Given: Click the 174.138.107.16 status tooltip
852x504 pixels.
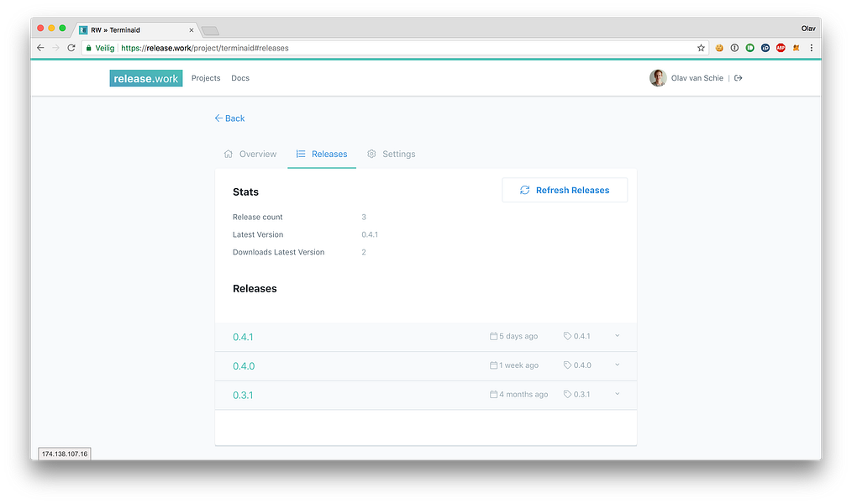Looking at the screenshot, I should pyautogui.click(x=65, y=454).
